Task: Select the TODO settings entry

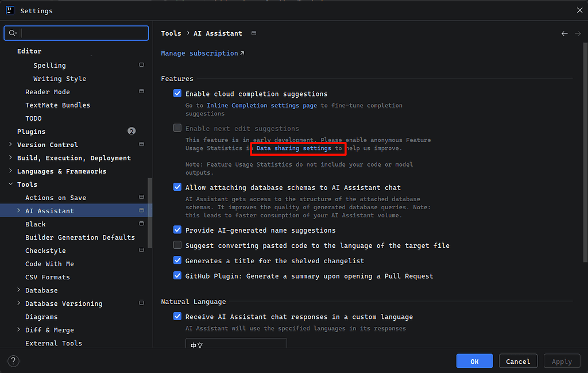Action: (x=33, y=118)
